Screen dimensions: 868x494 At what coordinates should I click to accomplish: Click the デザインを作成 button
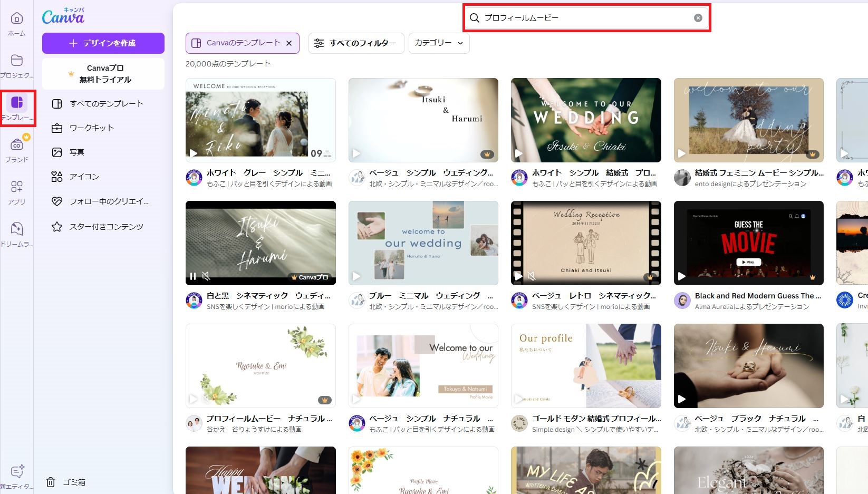tap(103, 43)
